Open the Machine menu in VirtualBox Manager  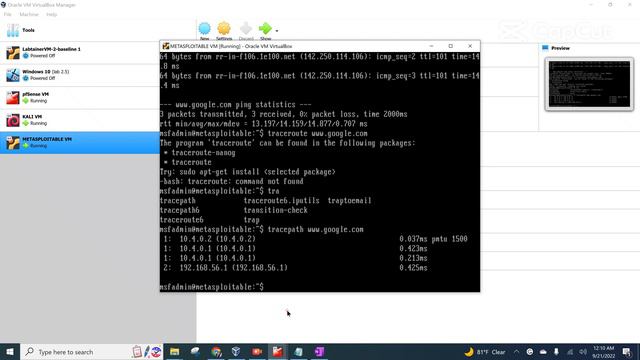click(29, 14)
